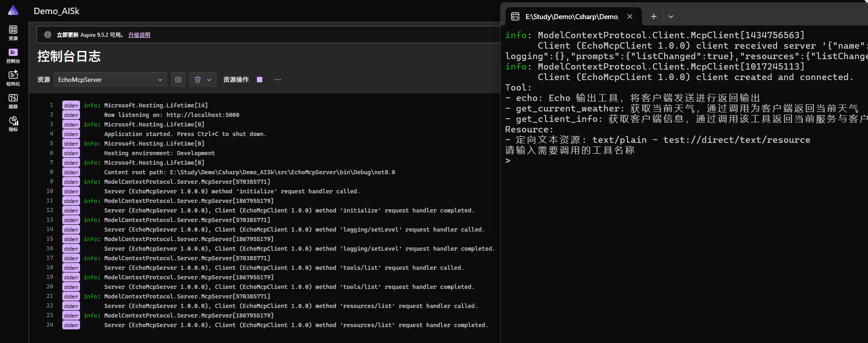Click line 24 'resources/list' handler completed
The height and width of the screenshot is (343, 868).
(296, 325)
